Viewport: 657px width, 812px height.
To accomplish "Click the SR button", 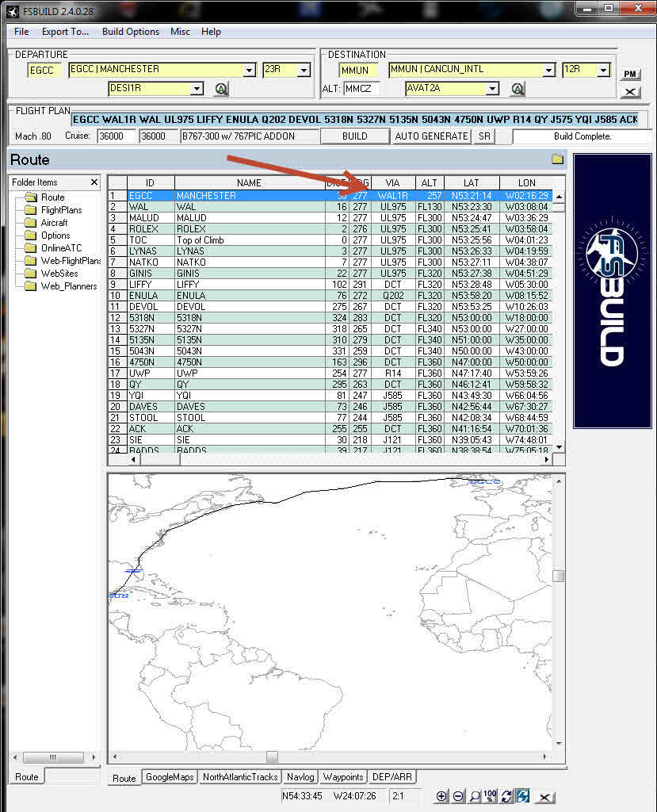I will click(484, 136).
